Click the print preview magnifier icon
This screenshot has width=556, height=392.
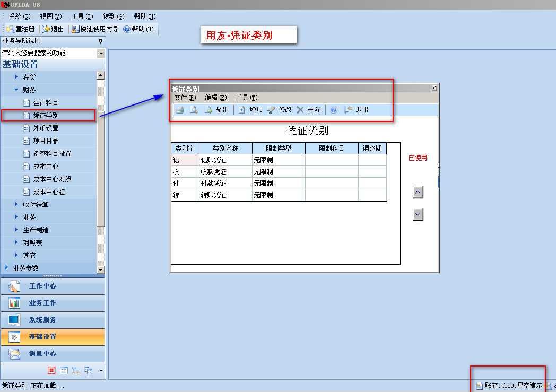coord(194,110)
